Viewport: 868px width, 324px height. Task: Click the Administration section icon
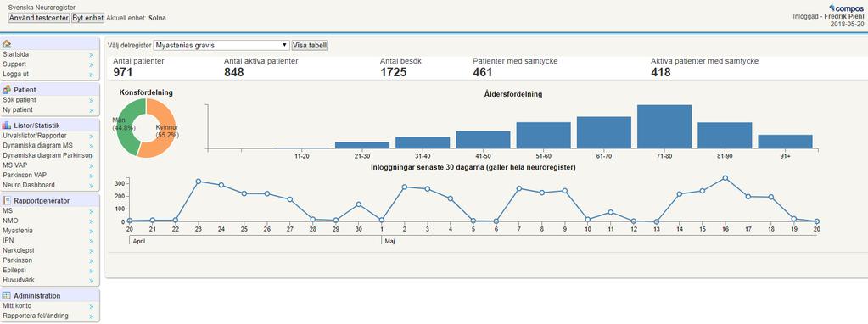pyautogui.click(x=7, y=296)
